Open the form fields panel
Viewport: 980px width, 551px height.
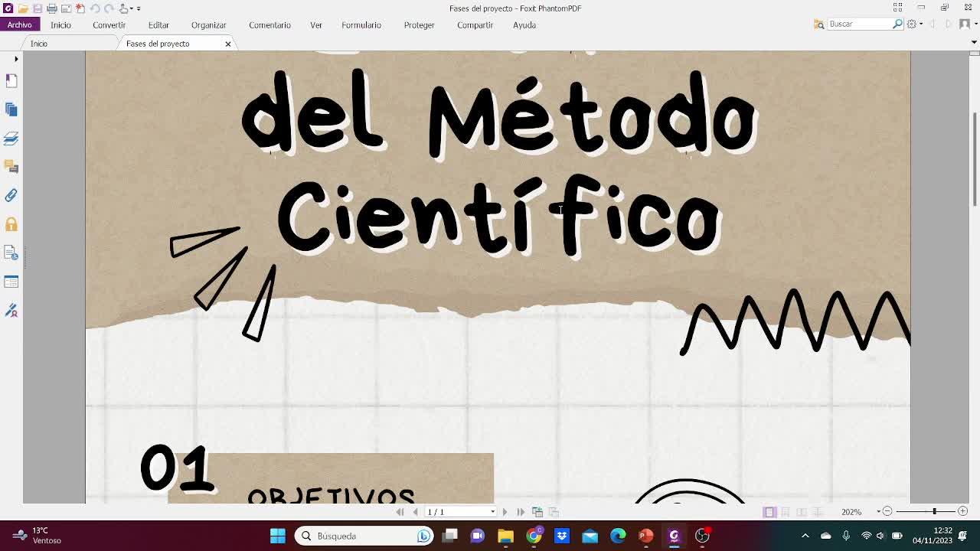click(x=11, y=282)
